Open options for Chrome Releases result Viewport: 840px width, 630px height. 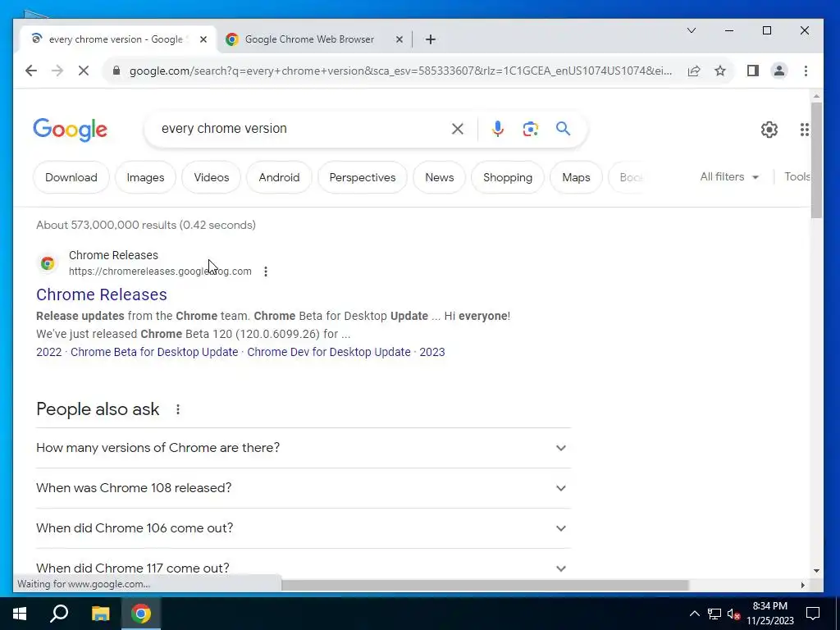(266, 272)
